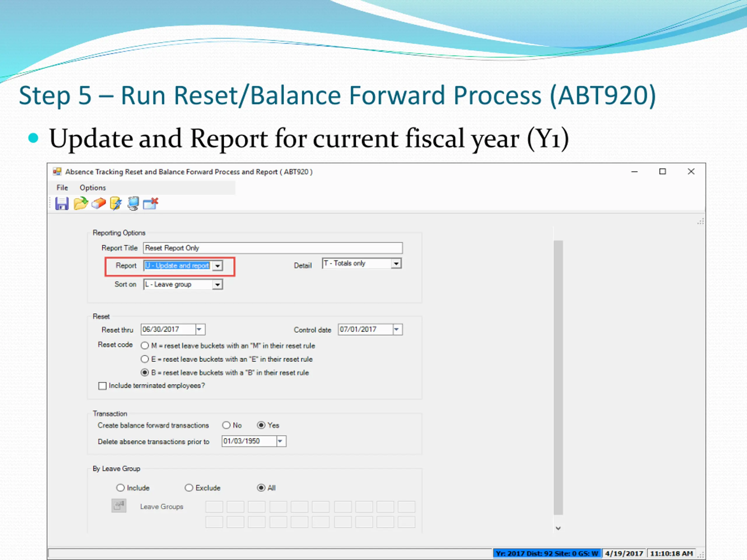Close the ABT920 window
The width and height of the screenshot is (747, 560).
tap(691, 172)
